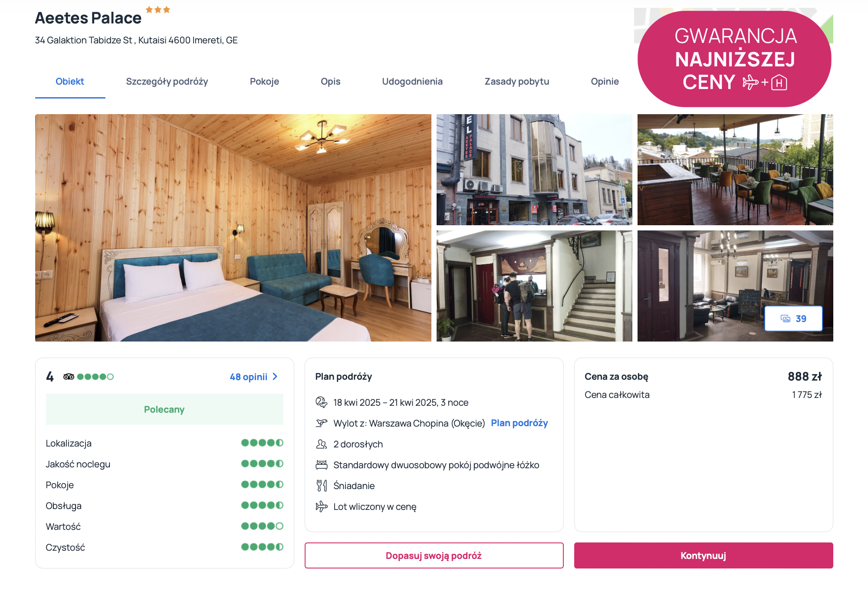Click the cutlery icon next to Śniadanie

coord(321,486)
